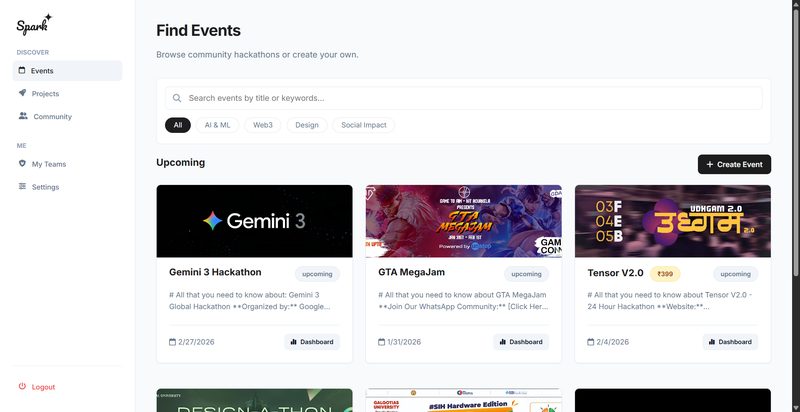Click the search magnifier icon
800x412 pixels.
[177, 98]
